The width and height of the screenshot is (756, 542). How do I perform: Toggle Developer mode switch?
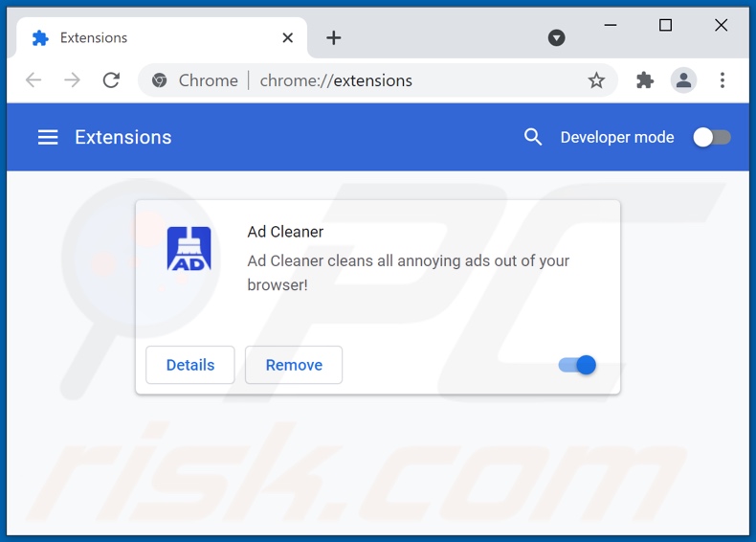coord(712,138)
